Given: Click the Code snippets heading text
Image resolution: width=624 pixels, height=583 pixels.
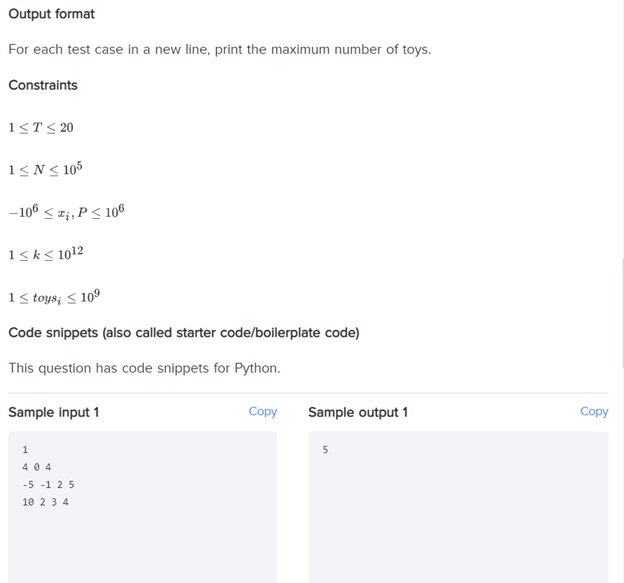Looking at the screenshot, I should 184,333.
